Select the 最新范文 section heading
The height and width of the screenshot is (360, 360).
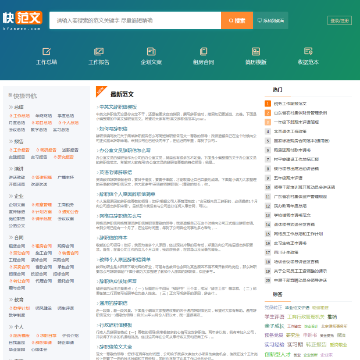(x=122, y=94)
